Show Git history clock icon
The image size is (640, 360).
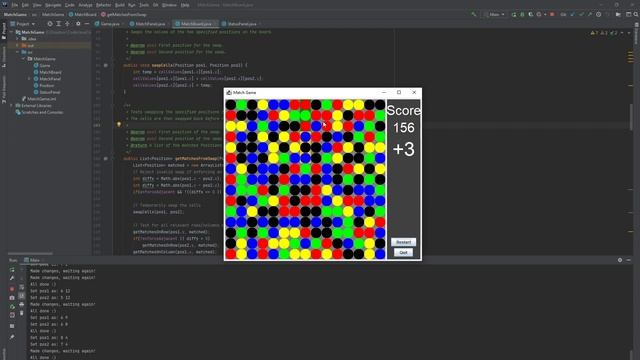tap(598, 14)
